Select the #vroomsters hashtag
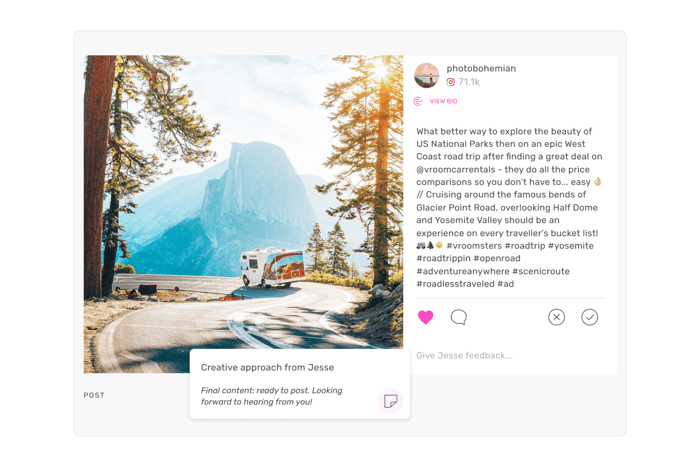700x467 pixels. 474,246
